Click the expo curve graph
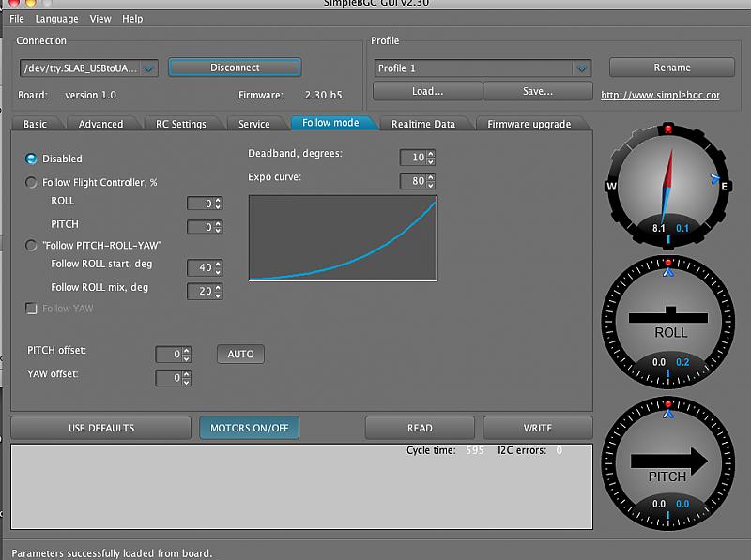The height and width of the screenshot is (560, 751). [x=343, y=238]
